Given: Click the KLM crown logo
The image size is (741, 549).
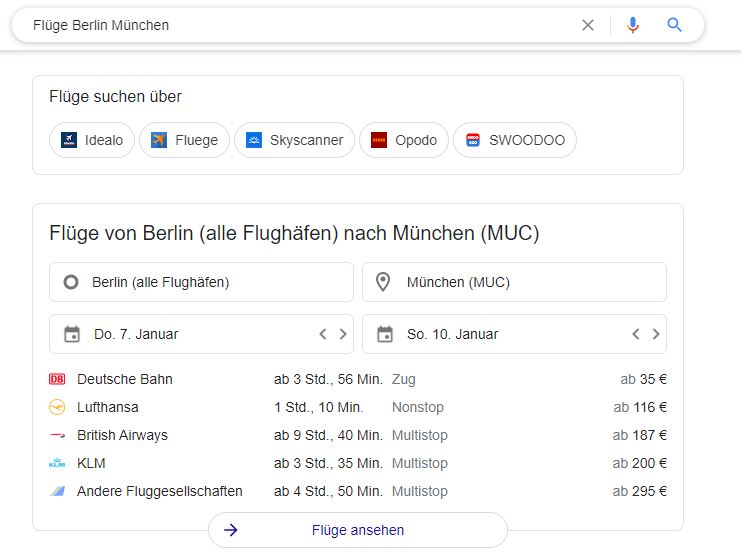Looking at the screenshot, I should point(57,463).
